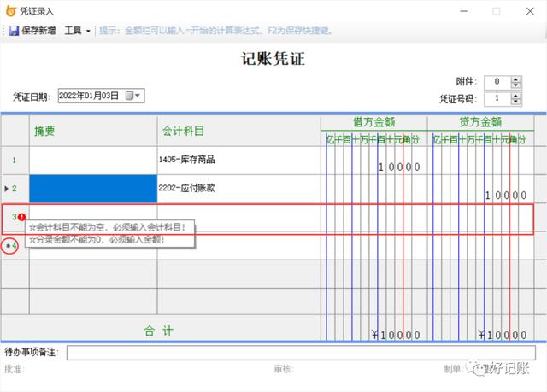Click the 合计 total label
The height and width of the screenshot is (392, 547).
(x=159, y=331)
